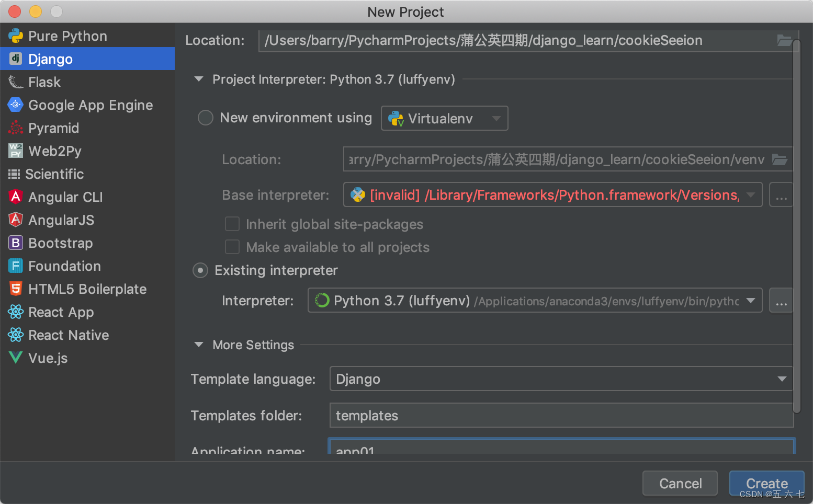Click the Google App Engine icon

click(x=16, y=105)
